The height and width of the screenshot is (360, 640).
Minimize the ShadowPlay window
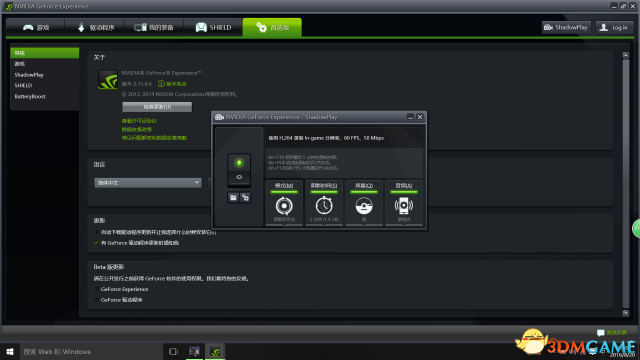click(410, 117)
